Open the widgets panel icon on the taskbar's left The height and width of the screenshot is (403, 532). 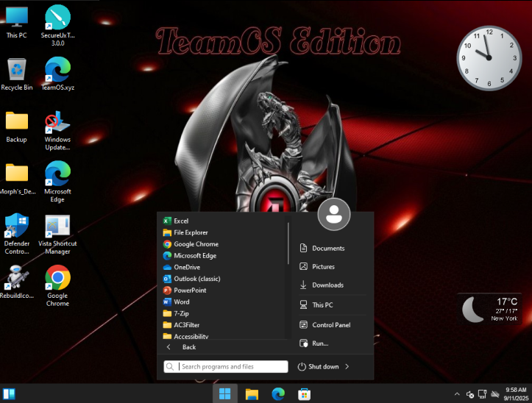(x=9, y=394)
